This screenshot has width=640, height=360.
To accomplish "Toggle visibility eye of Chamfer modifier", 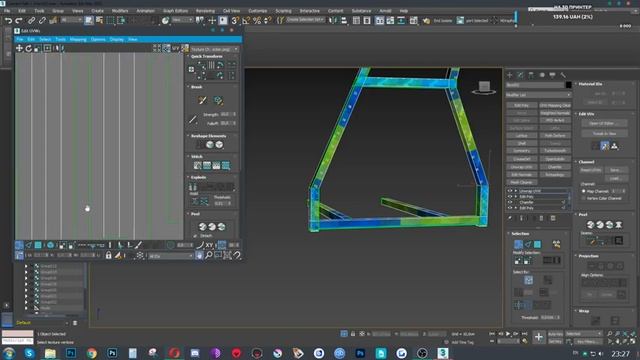I will tap(510, 202).
